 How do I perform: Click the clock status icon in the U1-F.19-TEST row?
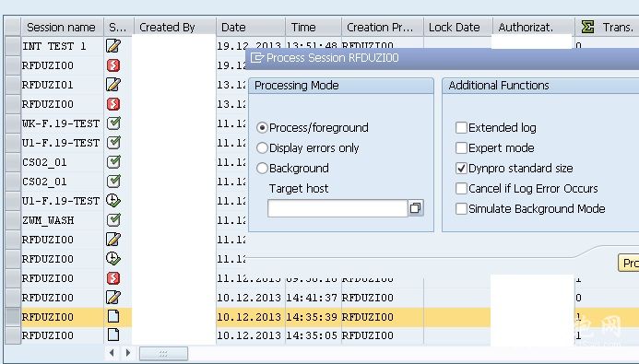(113, 200)
